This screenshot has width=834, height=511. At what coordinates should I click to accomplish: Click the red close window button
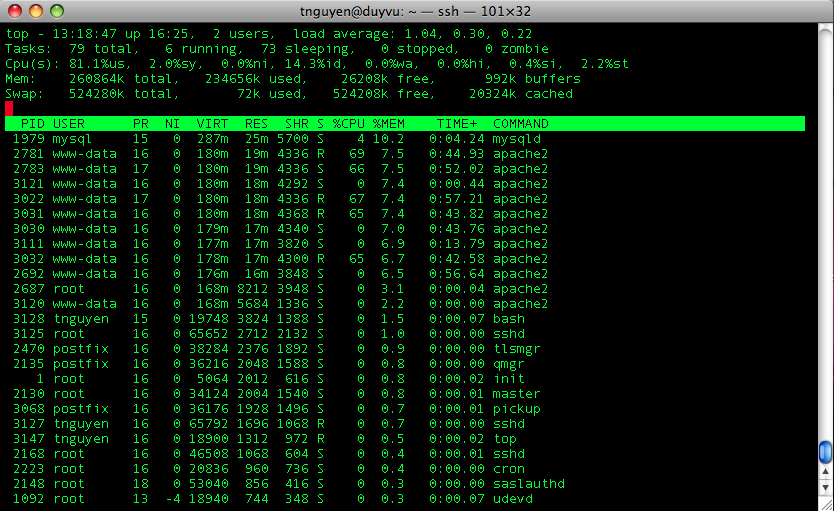point(15,11)
